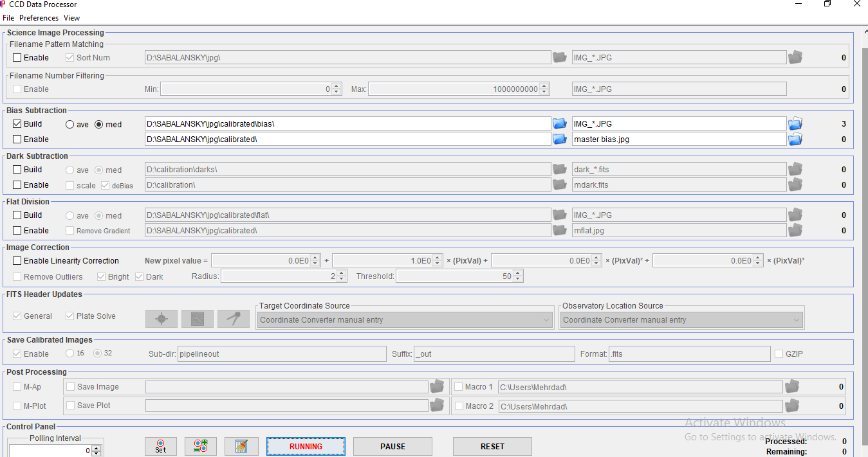Check Enable Linearity Correction
The width and height of the screenshot is (868, 457).
click(x=17, y=261)
